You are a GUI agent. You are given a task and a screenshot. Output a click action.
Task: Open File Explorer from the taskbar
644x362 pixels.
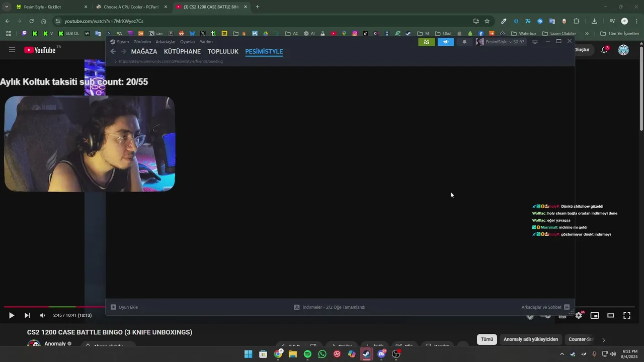click(293, 354)
